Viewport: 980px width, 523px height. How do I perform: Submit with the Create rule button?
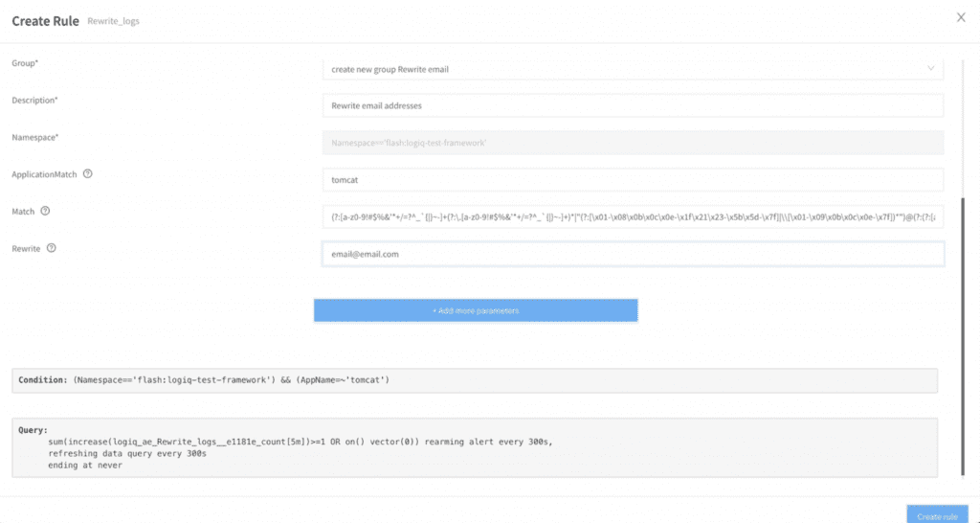click(x=937, y=515)
